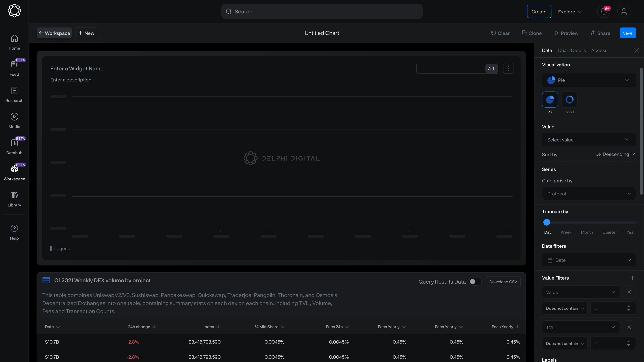Select the Donut chart style

click(569, 100)
